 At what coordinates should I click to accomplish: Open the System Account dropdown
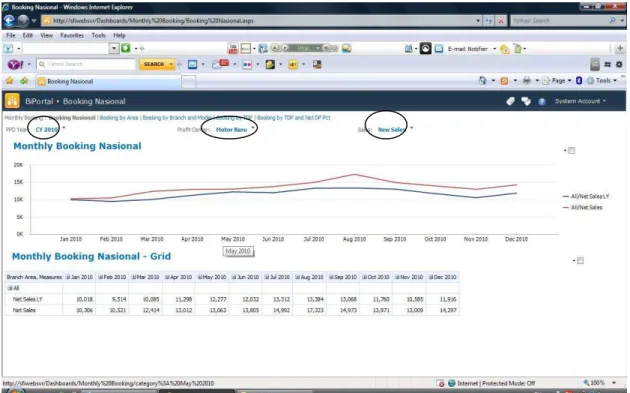pyautogui.click(x=580, y=101)
